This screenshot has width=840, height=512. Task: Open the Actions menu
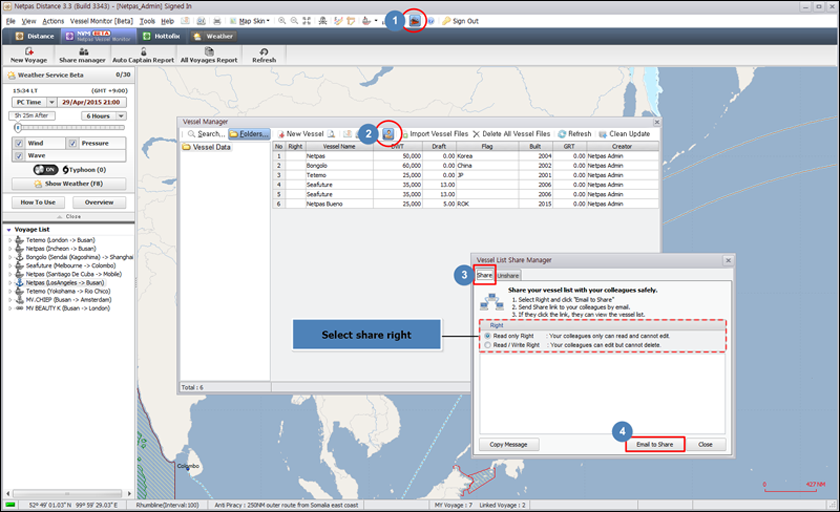[x=53, y=21]
